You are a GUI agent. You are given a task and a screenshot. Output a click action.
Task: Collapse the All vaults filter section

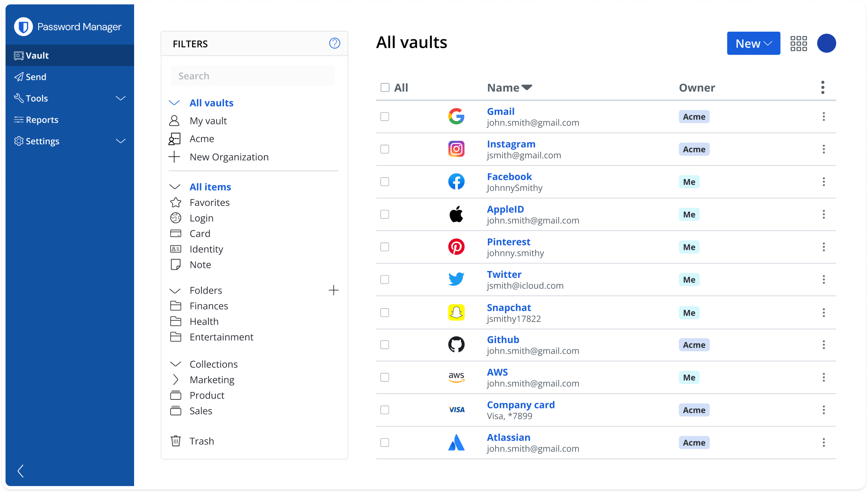coord(174,102)
